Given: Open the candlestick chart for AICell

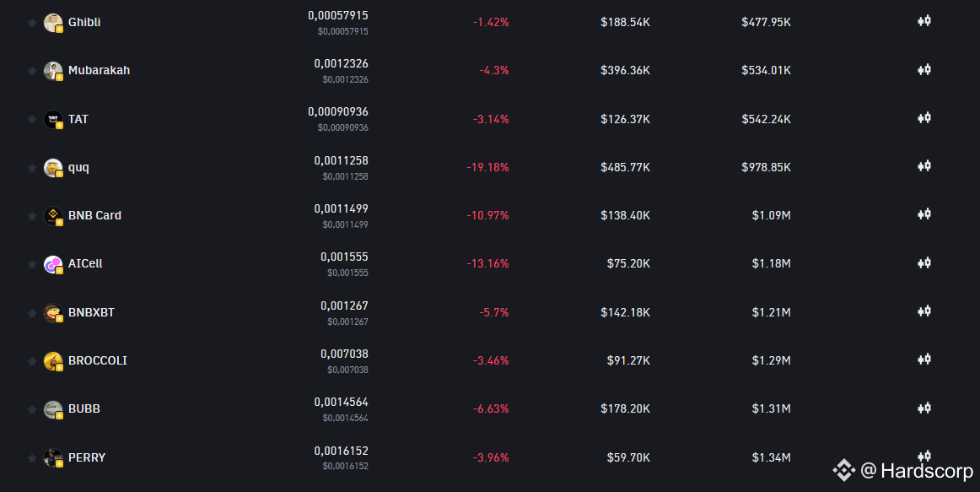Looking at the screenshot, I should click(x=923, y=262).
